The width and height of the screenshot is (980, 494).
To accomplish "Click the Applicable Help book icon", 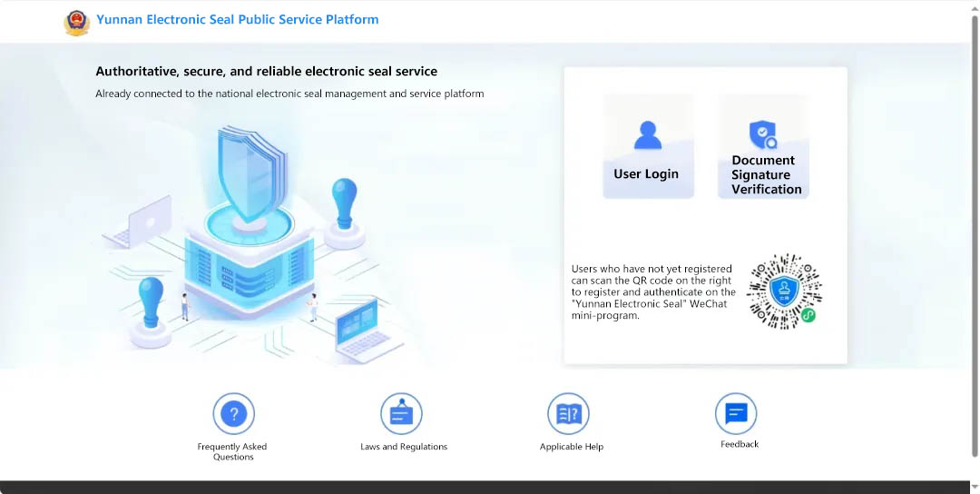I will coord(569,414).
